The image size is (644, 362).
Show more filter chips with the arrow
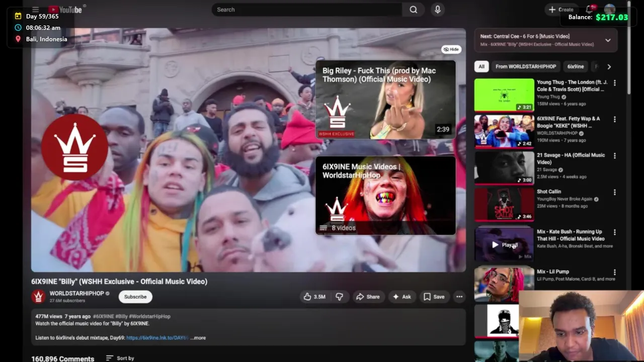point(609,66)
